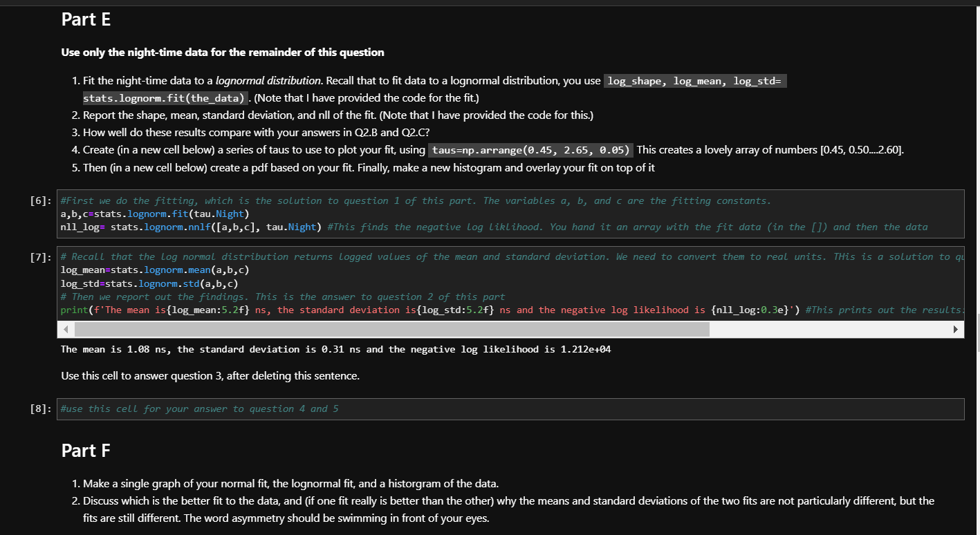The height and width of the screenshot is (535, 980).
Task: Click the 'Use this cell to answer question 3' text
Action: [210, 376]
